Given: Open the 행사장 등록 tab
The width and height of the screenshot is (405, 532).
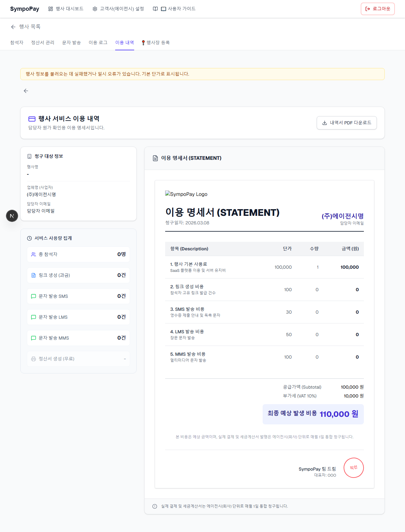Looking at the screenshot, I should 156,43.
